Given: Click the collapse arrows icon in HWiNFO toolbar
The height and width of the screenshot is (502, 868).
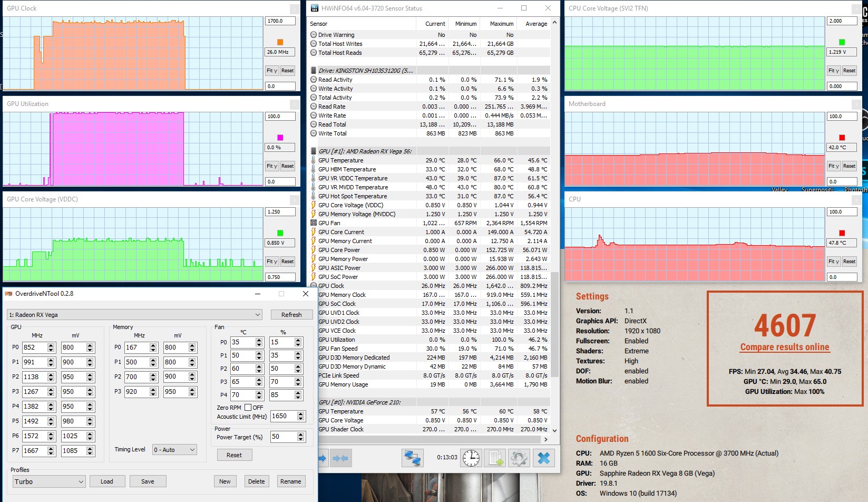Looking at the screenshot, I should coord(340,459).
